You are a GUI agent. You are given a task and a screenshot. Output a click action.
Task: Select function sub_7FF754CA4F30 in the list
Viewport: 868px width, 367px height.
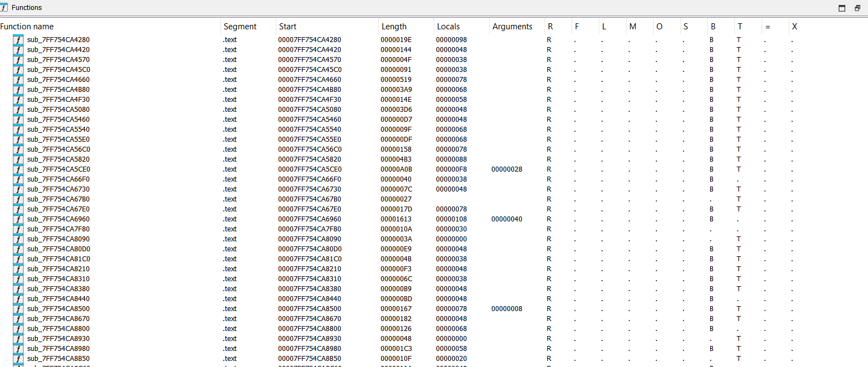(58, 100)
